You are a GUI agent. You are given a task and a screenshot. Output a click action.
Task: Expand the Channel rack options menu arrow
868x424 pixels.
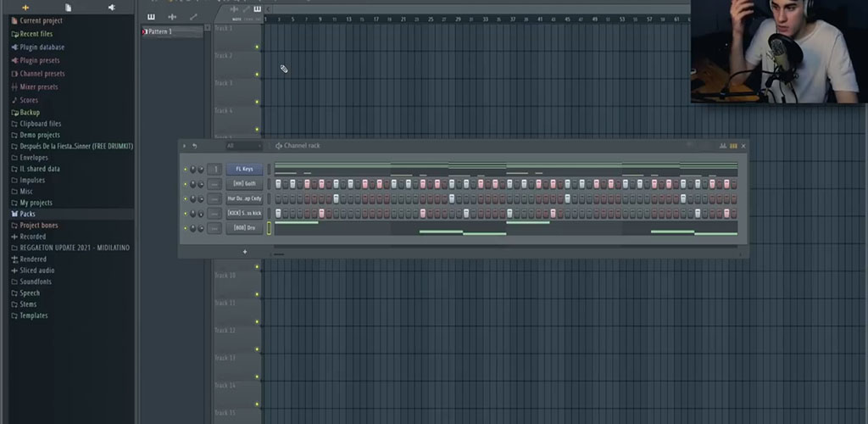point(184,146)
